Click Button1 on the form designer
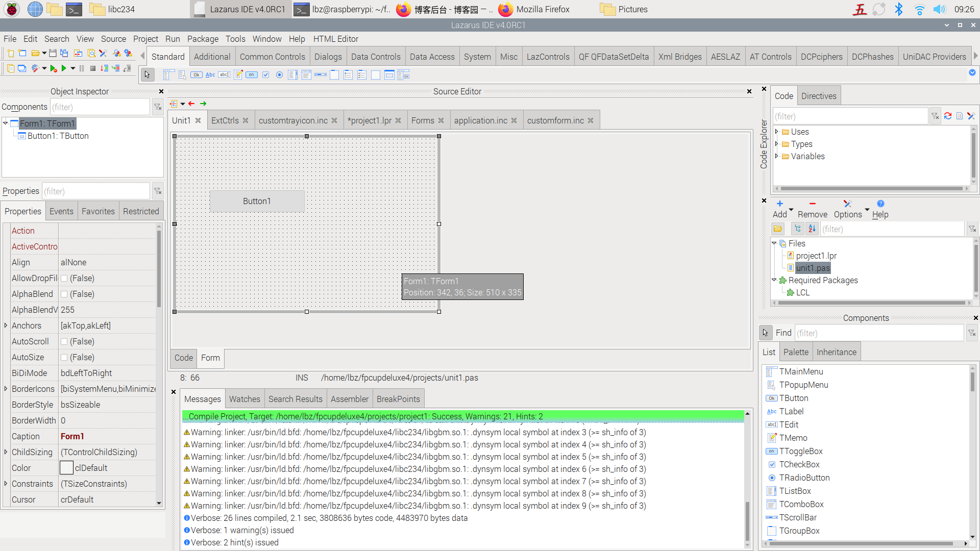This screenshot has width=980, height=551. click(257, 201)
